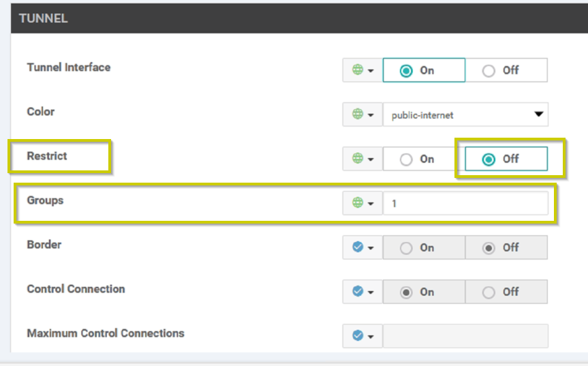
Task: Click the Maximum Control Connections input field
Action: coord(465,336)
